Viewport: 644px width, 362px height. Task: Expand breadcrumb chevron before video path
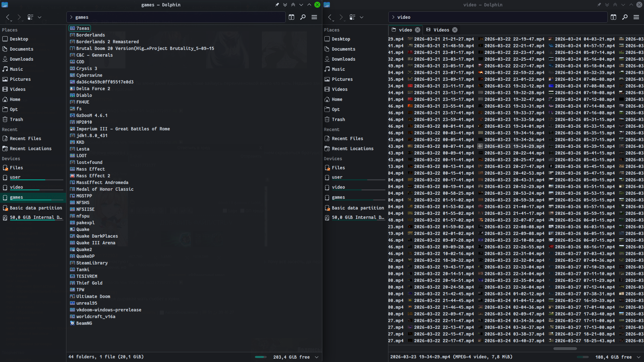click(393, 17)
